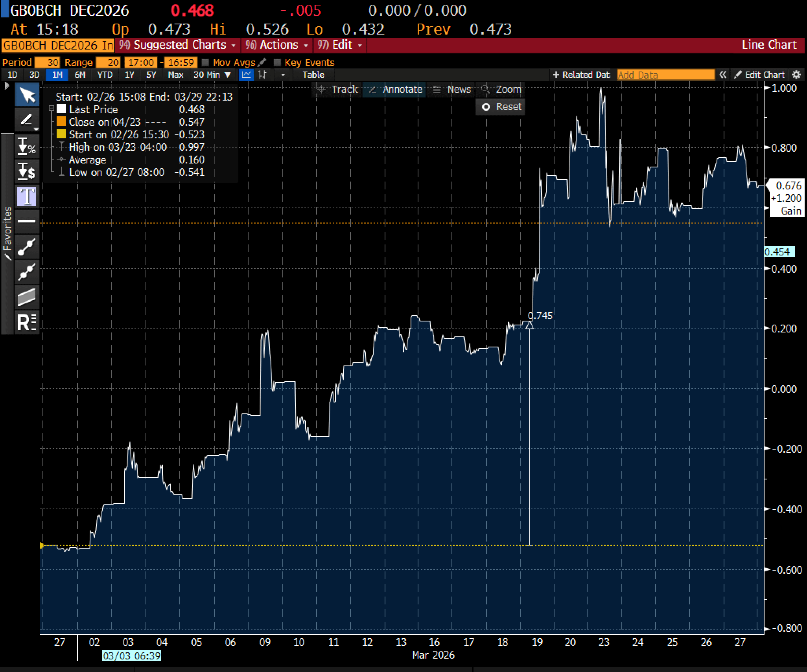The width and height of the screenshot is (807, 672).
Task: Pick the dollar change measure tool
Action: pos(27,171)
